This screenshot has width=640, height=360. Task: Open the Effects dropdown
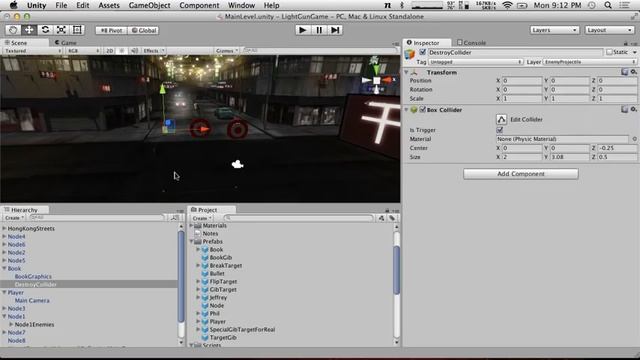coord(153,51)
